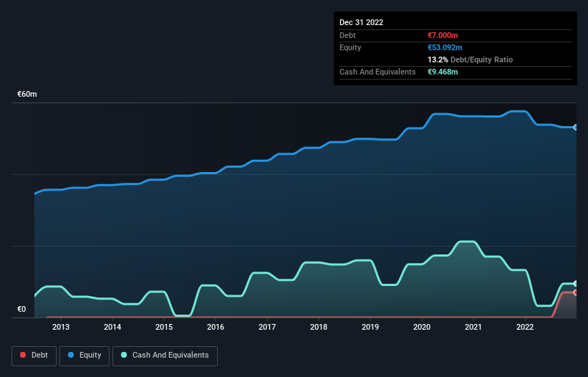The image size is (588, 377).
Task: Toggle the Cash And Equivalents legend button
Action: pos(165,355)
